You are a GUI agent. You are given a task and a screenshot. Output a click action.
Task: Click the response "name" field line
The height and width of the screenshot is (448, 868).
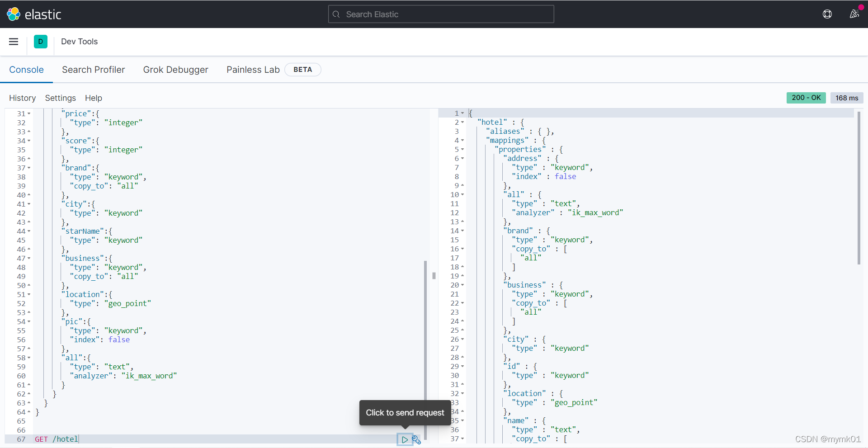(524, 421)
